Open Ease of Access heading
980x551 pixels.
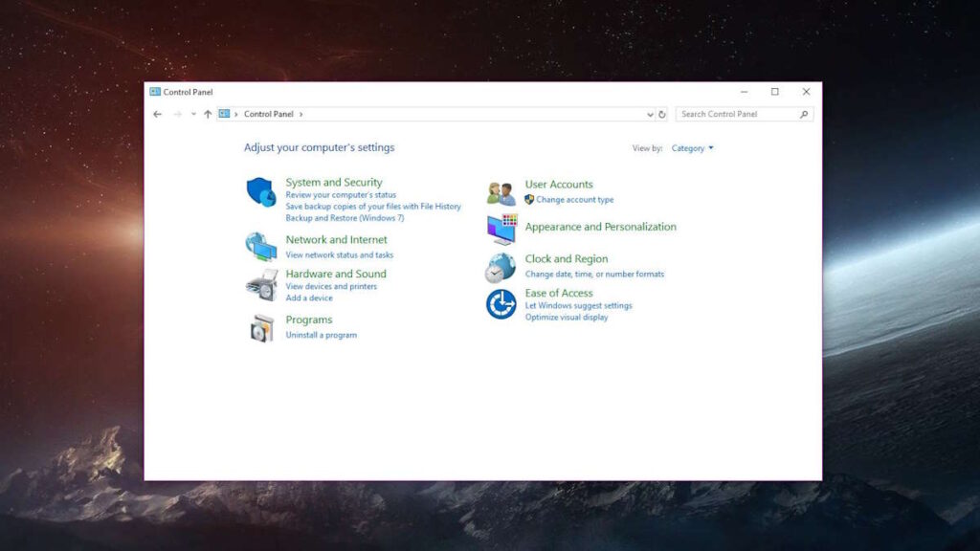[559, 293]
